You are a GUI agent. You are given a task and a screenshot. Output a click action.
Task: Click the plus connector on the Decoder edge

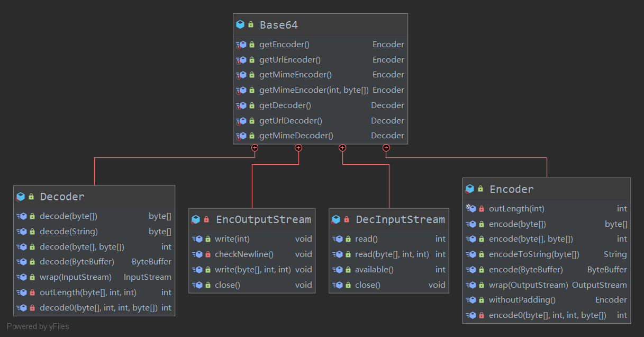point(255,148)
